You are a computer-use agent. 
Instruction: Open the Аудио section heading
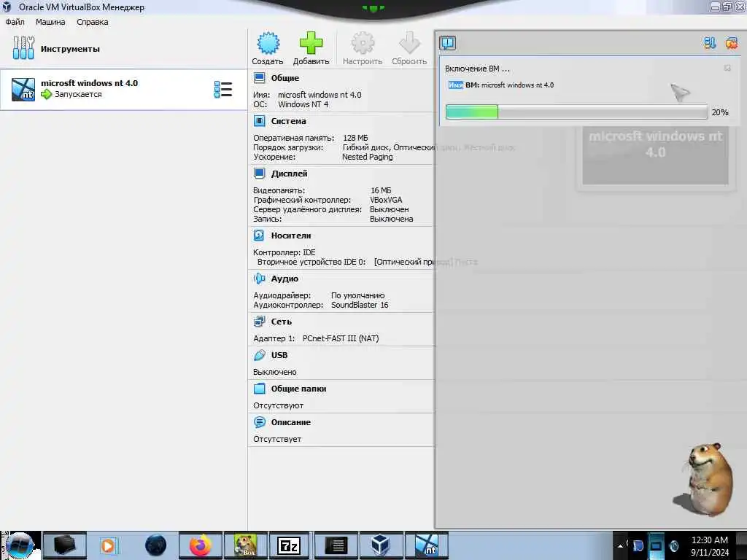click(x=285, y=279)
